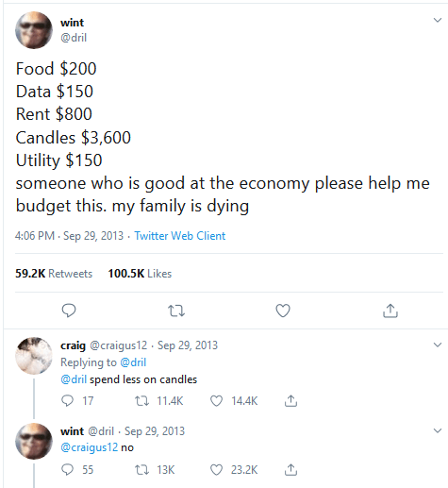The width and height of the screenshot is (448, 488).
Task: Share the main dril budget tweet
Action: (x=390, y=311)
